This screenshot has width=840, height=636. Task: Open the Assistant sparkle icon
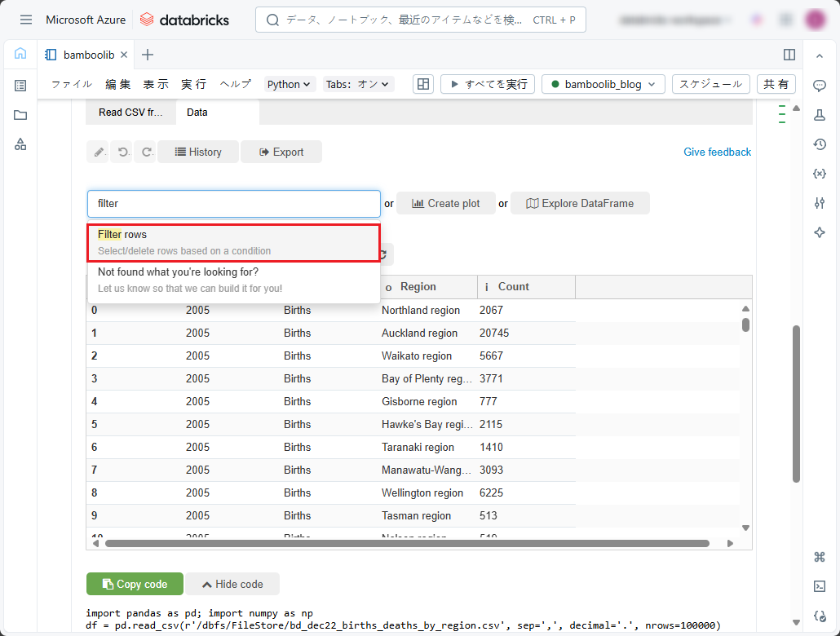[820, 232]
